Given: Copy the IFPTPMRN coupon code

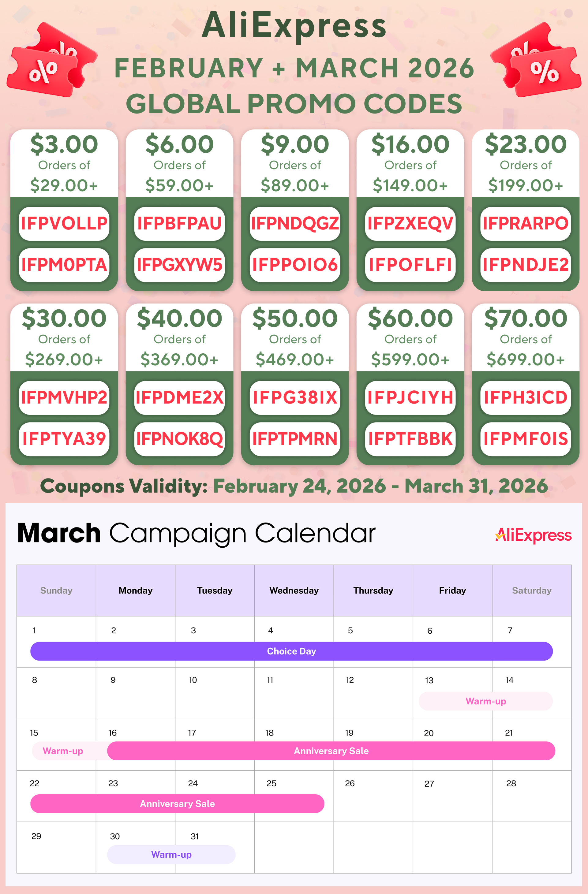Looking at the screenshot, I should click(x=294, y=439).
